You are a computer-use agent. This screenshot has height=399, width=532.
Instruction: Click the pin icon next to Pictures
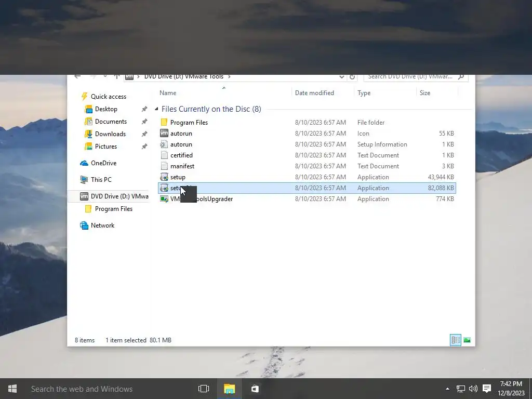[x=144, y=146]
